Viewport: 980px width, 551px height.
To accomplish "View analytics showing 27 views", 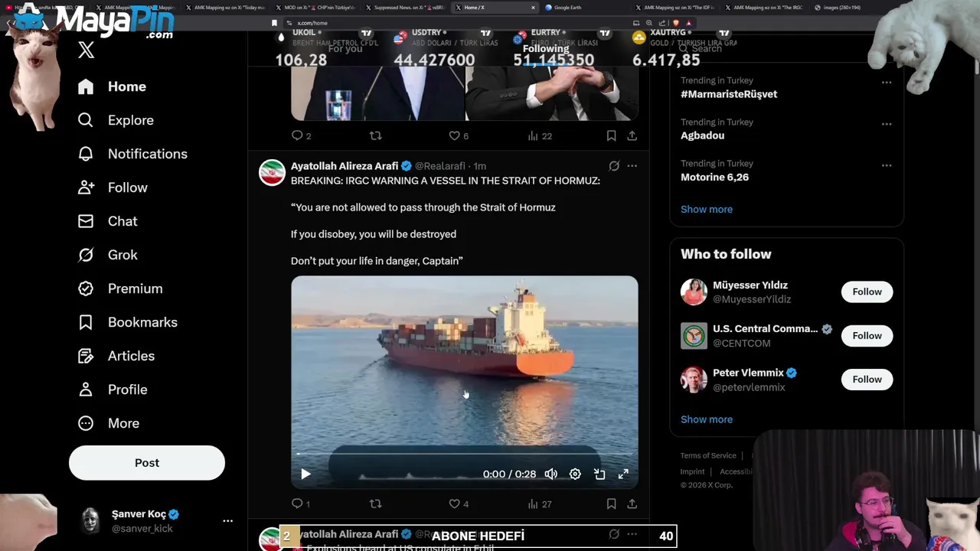I will 539,504.
